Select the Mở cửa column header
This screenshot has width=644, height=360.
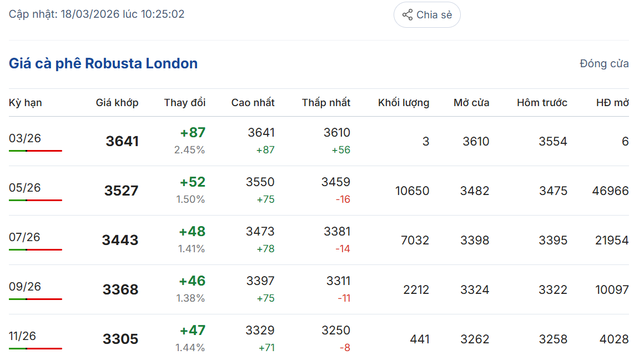coord(471,102)
